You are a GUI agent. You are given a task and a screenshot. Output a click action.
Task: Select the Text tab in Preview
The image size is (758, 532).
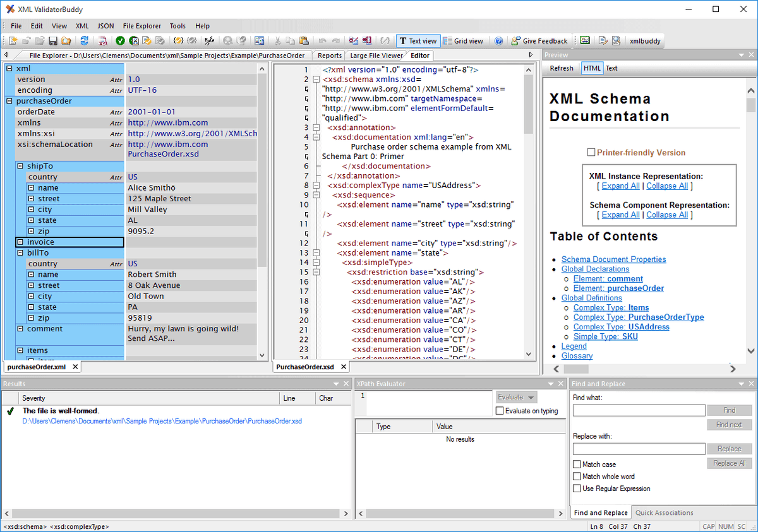click(x=611, y=68)
